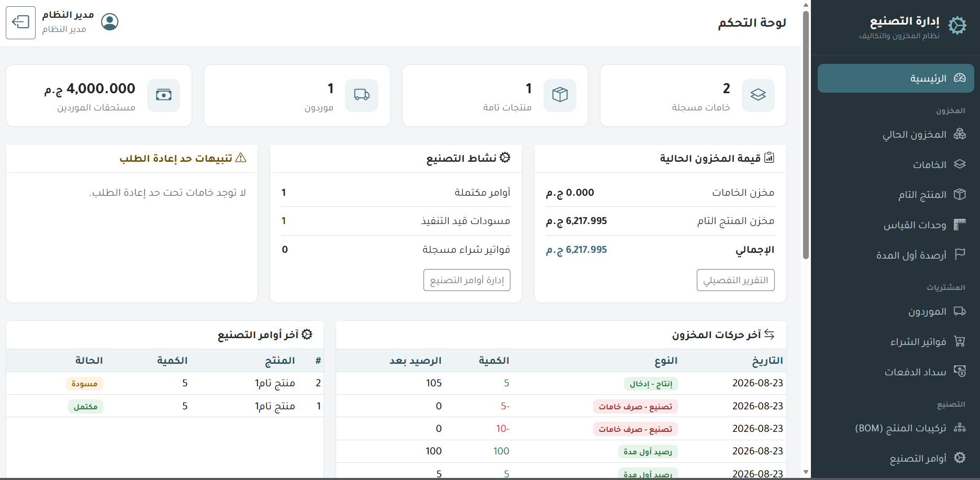Click the cash icon in مستحقات الموردين card
This screenshot has width=980, height=480.
164,95
